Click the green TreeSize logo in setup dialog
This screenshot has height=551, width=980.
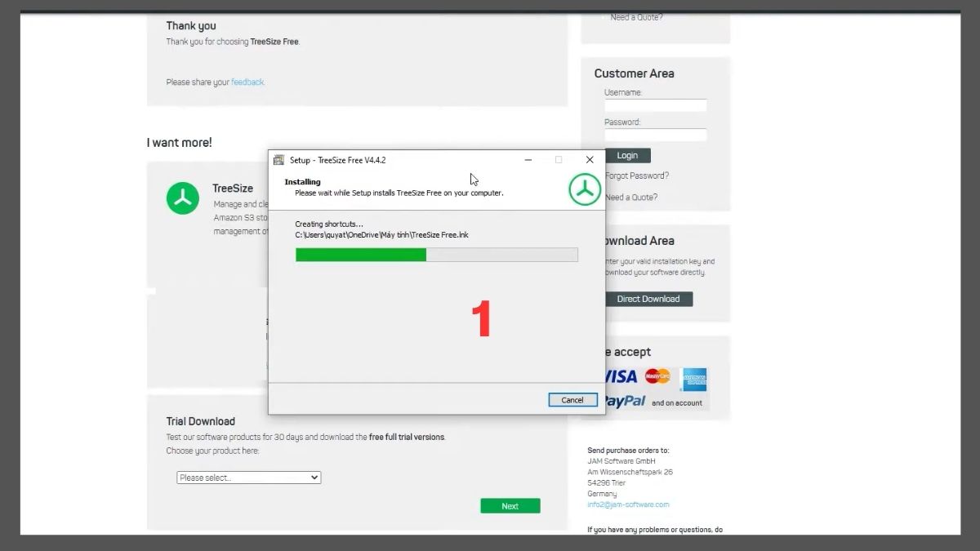point(585,190)
